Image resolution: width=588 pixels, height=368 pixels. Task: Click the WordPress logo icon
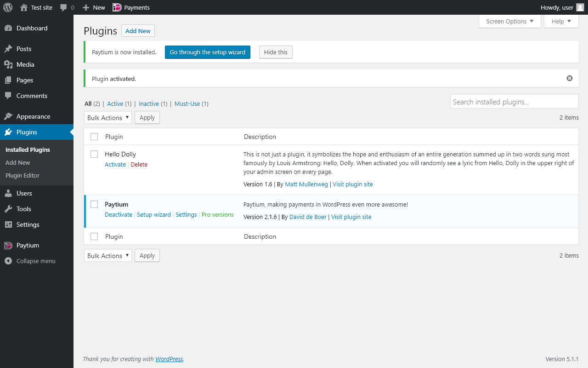(8, 7)
